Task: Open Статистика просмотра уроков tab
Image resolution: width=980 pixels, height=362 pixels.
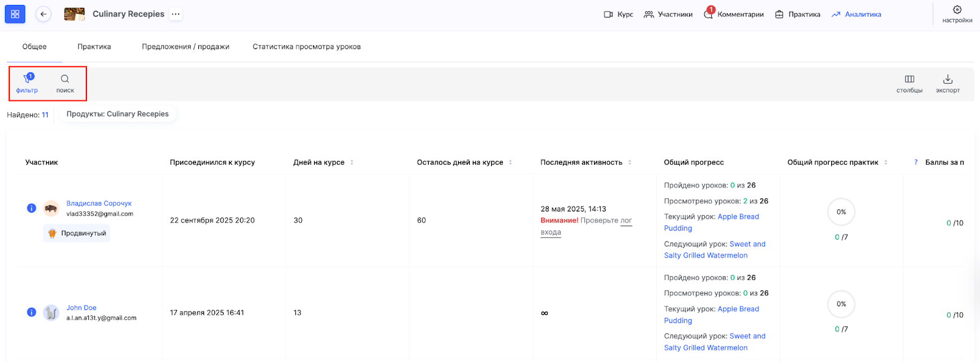Action: (306, 47)
